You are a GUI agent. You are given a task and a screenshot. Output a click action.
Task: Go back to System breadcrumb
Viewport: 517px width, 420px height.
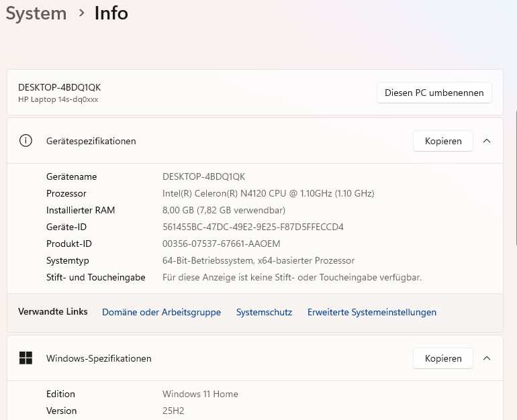[x=36, y=13]
